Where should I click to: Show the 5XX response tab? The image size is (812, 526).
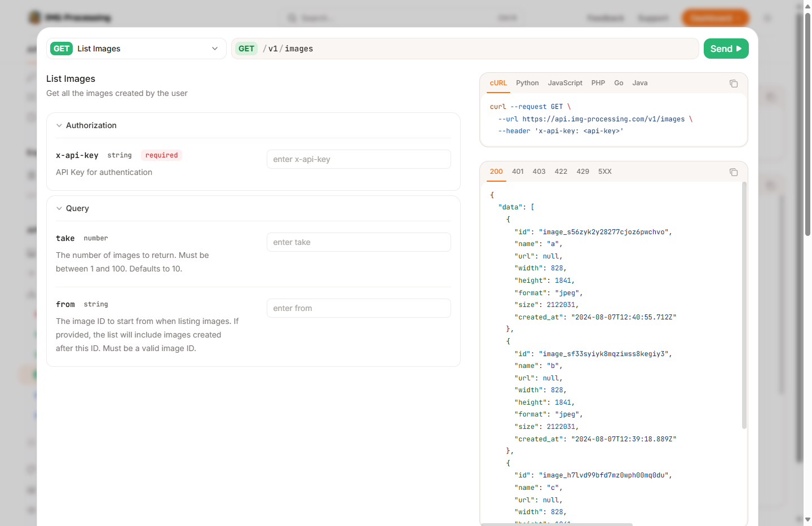click(605, 172)
